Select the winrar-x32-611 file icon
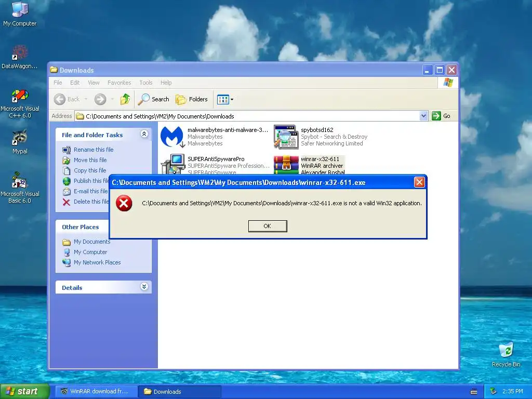Image resolution: width=532 pixels, height=399 pixels. (286, 165)
